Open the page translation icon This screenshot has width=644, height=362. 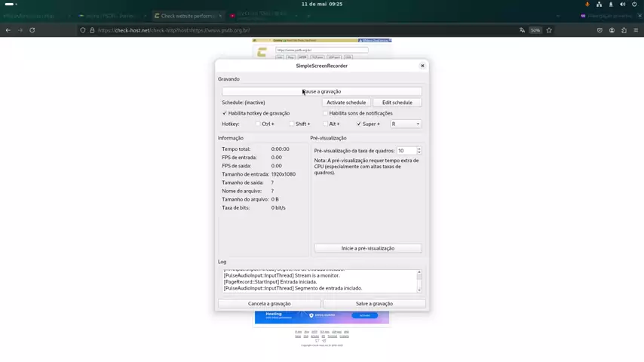[522, 30]
